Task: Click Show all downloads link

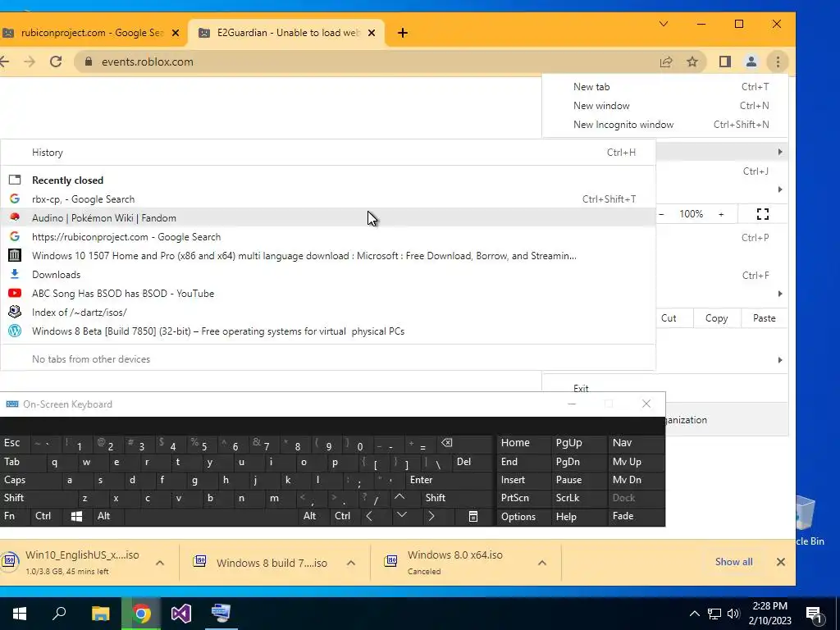Action: pos(734,562)
